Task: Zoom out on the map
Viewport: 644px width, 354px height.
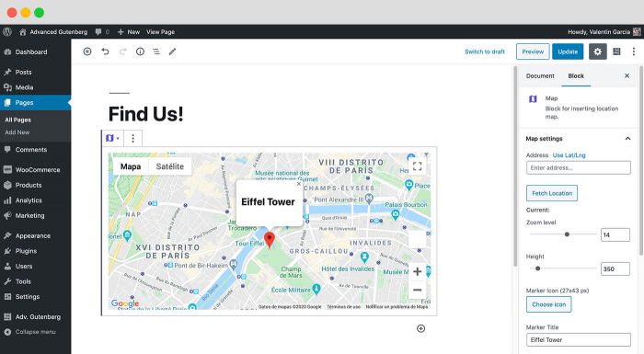Action: (x=418, y=290)
